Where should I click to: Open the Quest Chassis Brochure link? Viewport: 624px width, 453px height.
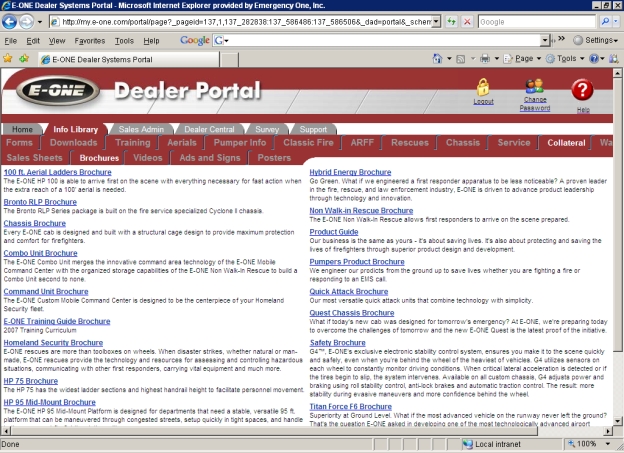pyautogui.click(x=352, y=313)
